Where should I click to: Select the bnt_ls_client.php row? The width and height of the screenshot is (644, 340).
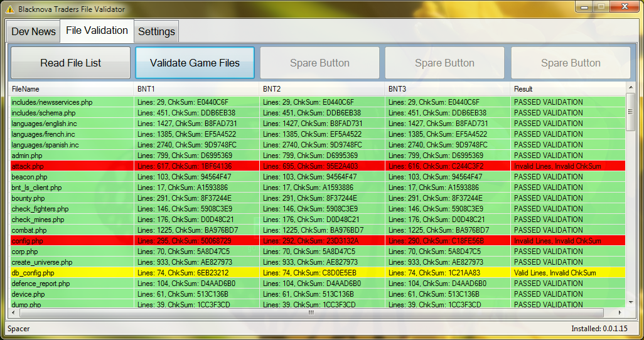coord(317,188)
